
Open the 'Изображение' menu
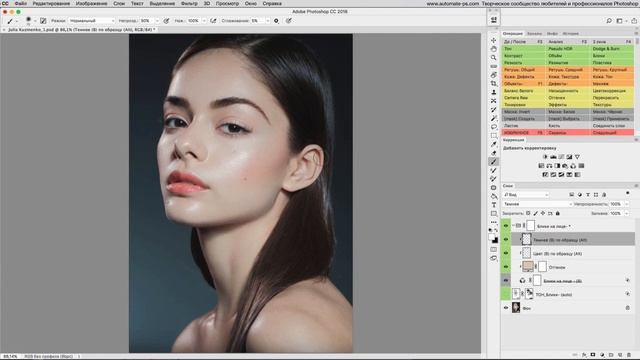pos(91,3)
